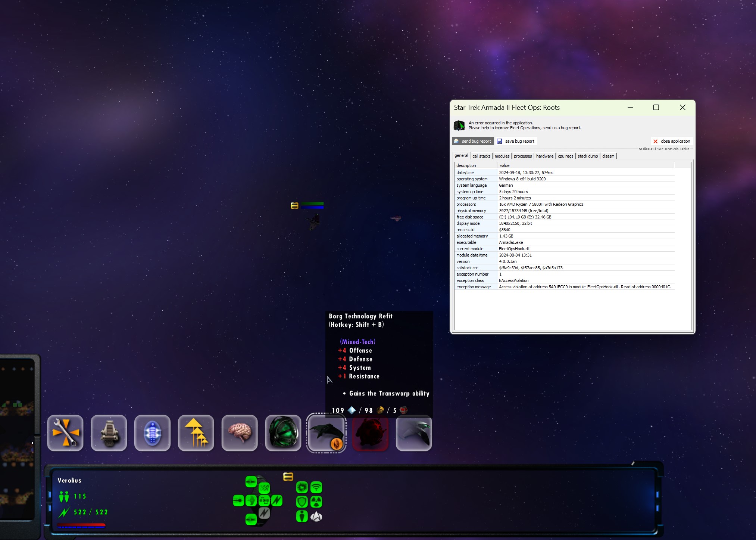Click the save bug report button
The height and width of the screenshot is (540, 756).
click(x=516, y=141)
